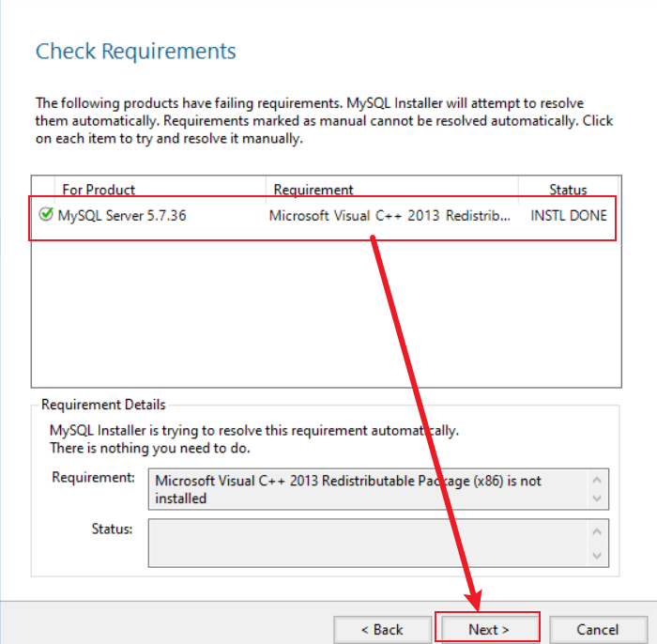The width and height of the screenshot is (657, 644).
Task: Click inside the Requirement details text box
Action: 366,490
